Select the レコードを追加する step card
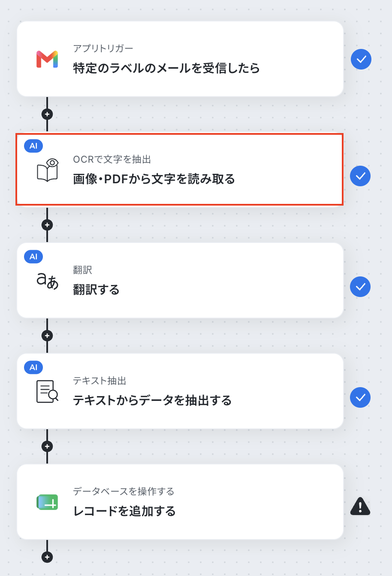This screenshot has width=392, height=576. [180, 502]
